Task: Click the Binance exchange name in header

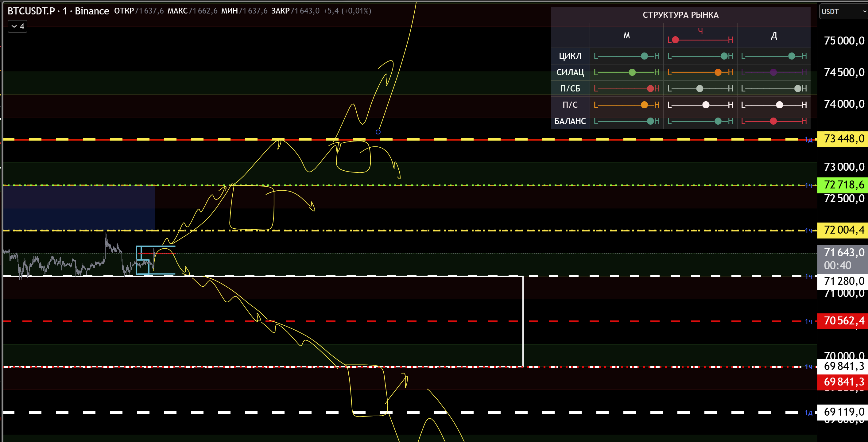Action: pyautogui.click(x=92, y=11)
